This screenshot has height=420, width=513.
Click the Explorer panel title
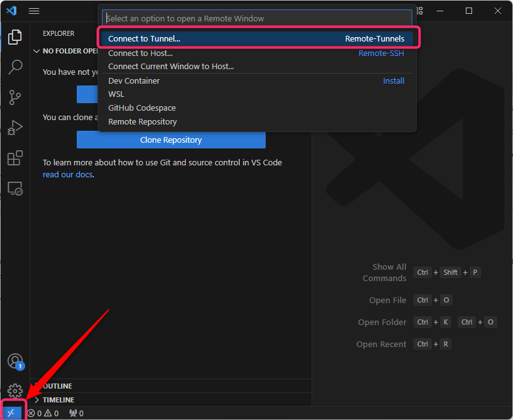(59, 33)
